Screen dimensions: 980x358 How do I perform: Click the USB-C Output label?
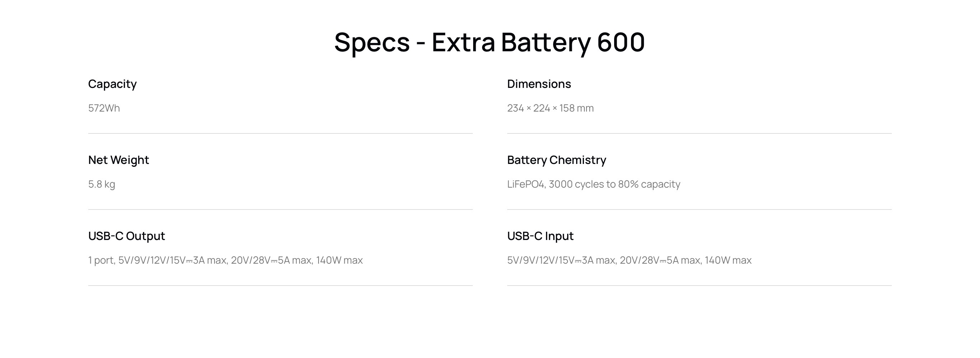pyautogui.click(x=126, y=236)
